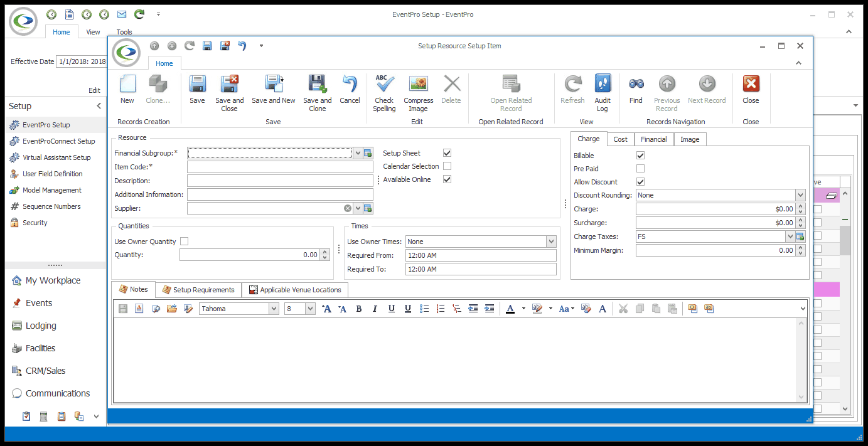Open the Supplier dropdown arrow
The image size is (868, 446).
point(357,208)
